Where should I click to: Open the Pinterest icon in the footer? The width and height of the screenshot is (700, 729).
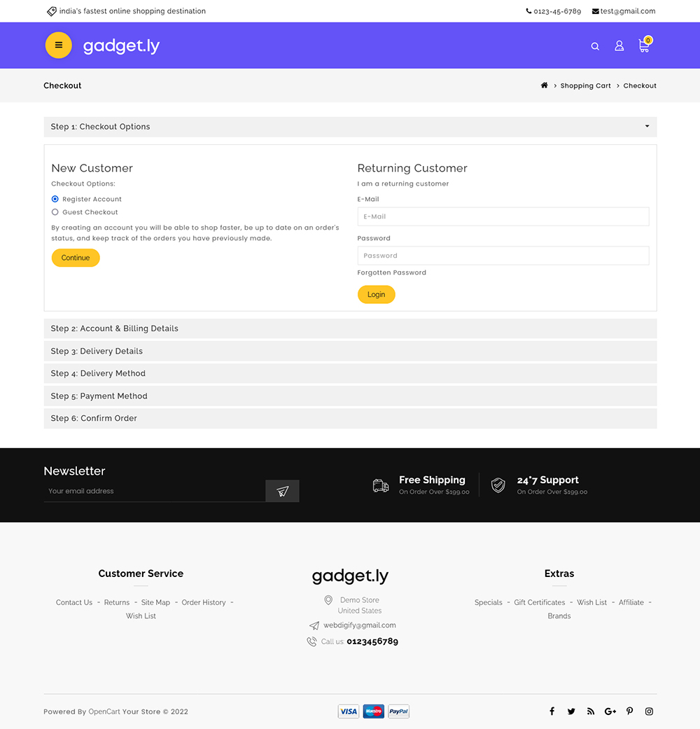(x=629, y=711)
